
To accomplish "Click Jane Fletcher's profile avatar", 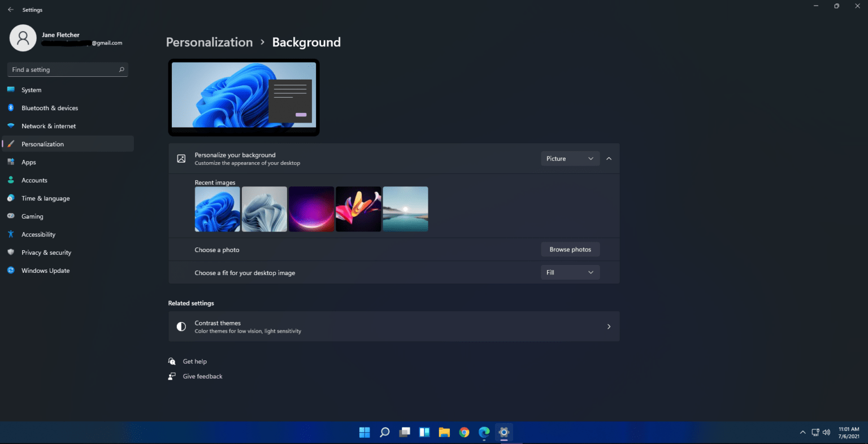I will [23, 38].
